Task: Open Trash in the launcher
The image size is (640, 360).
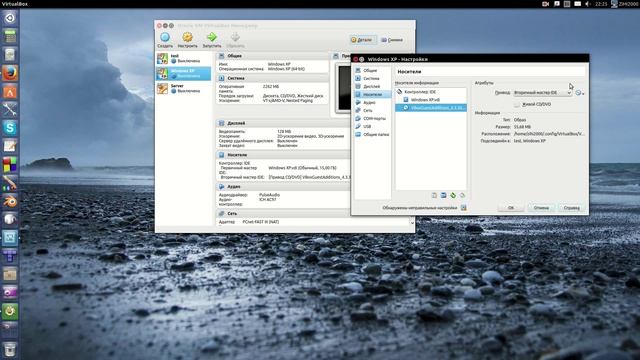Action: tap(10, 349)
